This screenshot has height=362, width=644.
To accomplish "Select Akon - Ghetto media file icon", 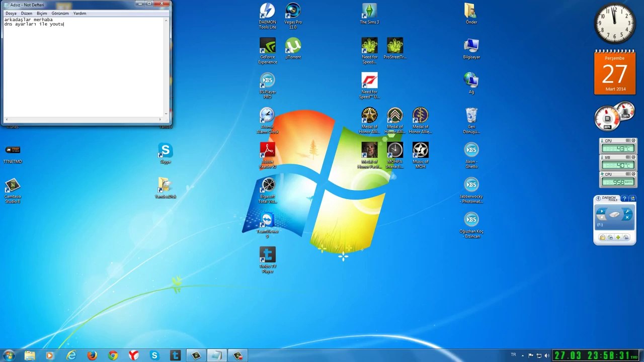I will [471, 155].
